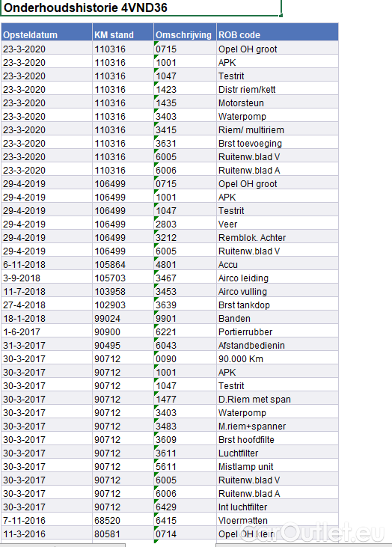Select the cell with code 1435

[186, 103]
